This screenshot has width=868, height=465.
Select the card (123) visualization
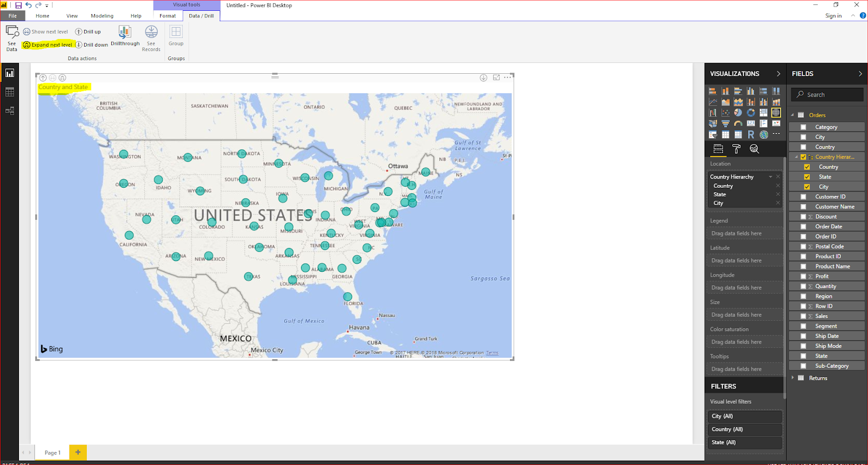[x=751, y=124]
